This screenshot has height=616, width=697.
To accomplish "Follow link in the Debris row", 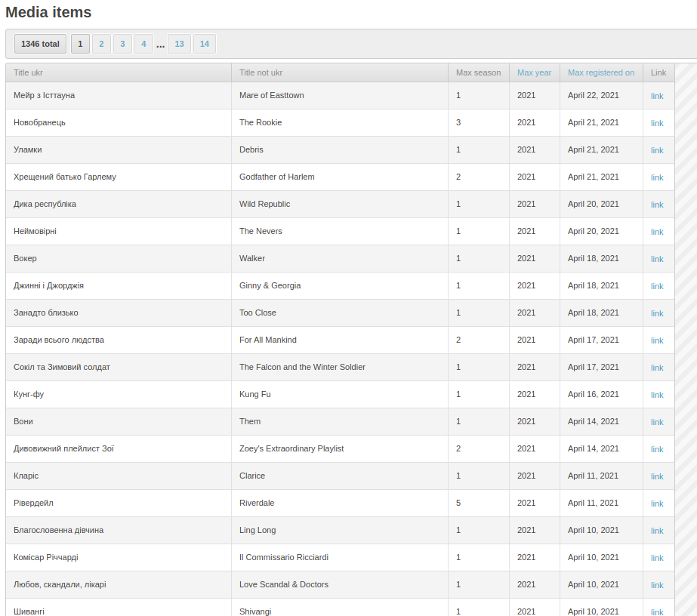I will 657,150.
